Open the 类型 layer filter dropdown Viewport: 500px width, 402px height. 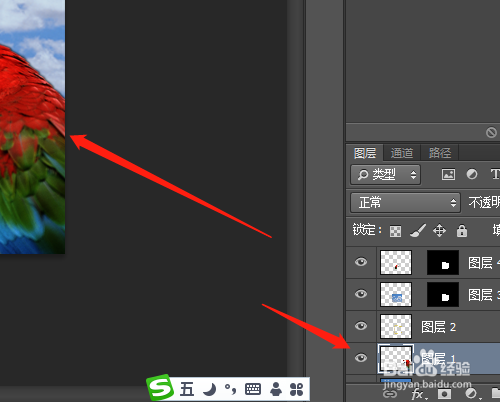[x=385, y=174]
